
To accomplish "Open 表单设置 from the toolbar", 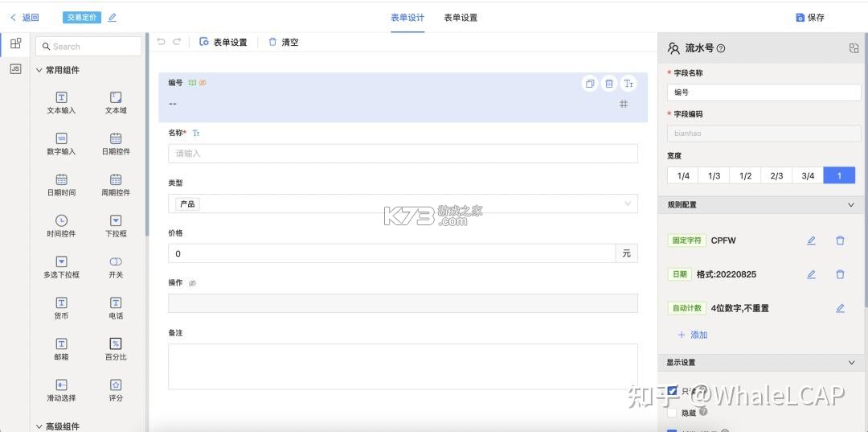I will [x=223, y=42].
